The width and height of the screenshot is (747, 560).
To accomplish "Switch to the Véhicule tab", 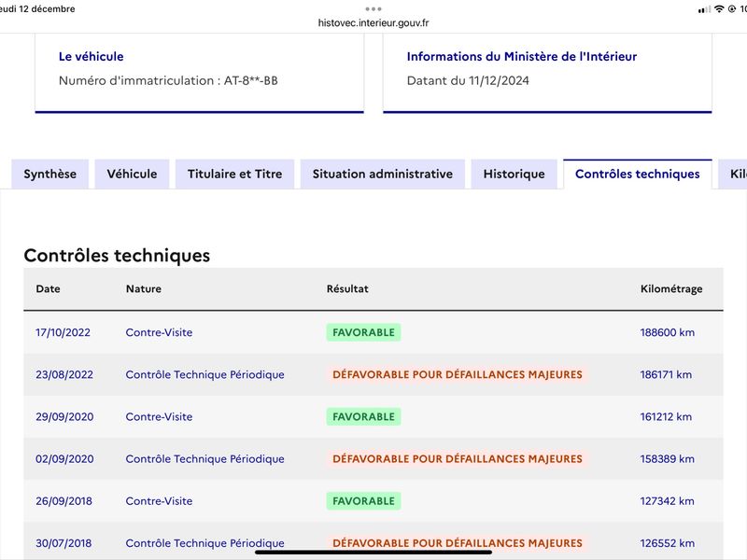I will click(132, 174).
